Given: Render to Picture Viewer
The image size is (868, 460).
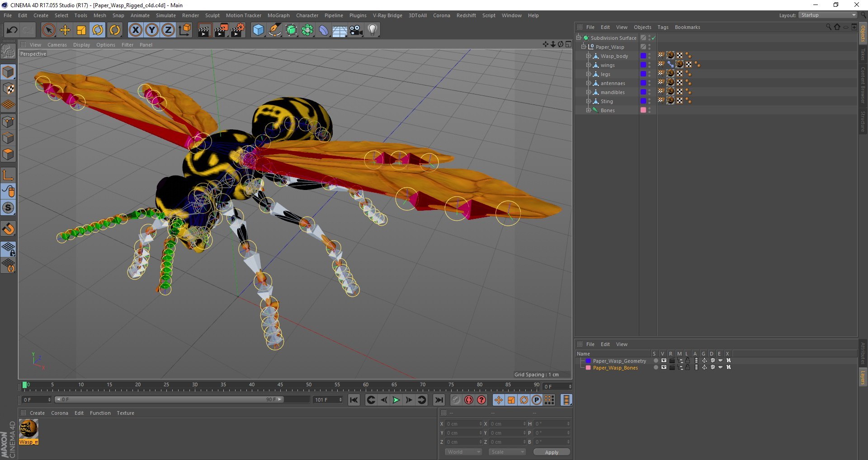Looking at the screenshot, I should click(x=221, y=30).
